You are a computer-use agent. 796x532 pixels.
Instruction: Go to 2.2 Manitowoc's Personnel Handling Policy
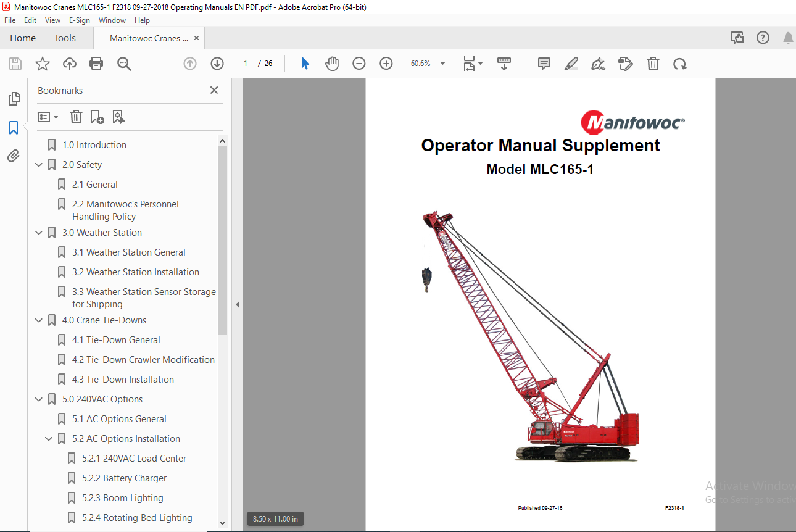125,210
